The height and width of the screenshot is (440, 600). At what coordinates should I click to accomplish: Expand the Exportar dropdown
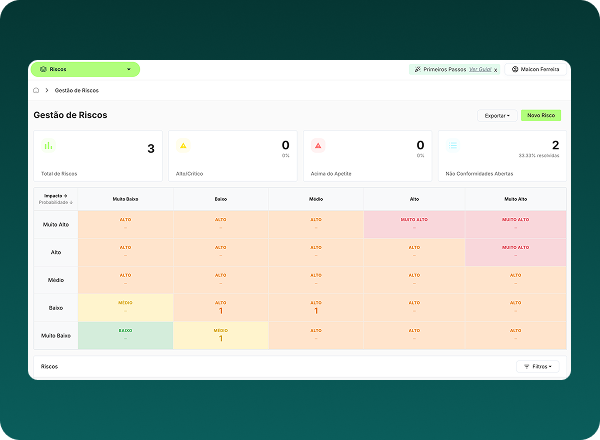coord(496,115)
